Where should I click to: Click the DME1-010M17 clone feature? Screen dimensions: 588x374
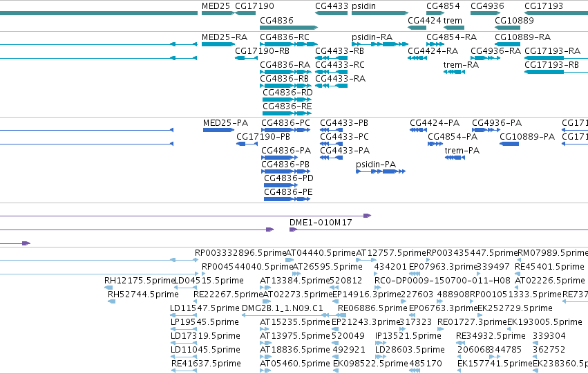[439, 230]
